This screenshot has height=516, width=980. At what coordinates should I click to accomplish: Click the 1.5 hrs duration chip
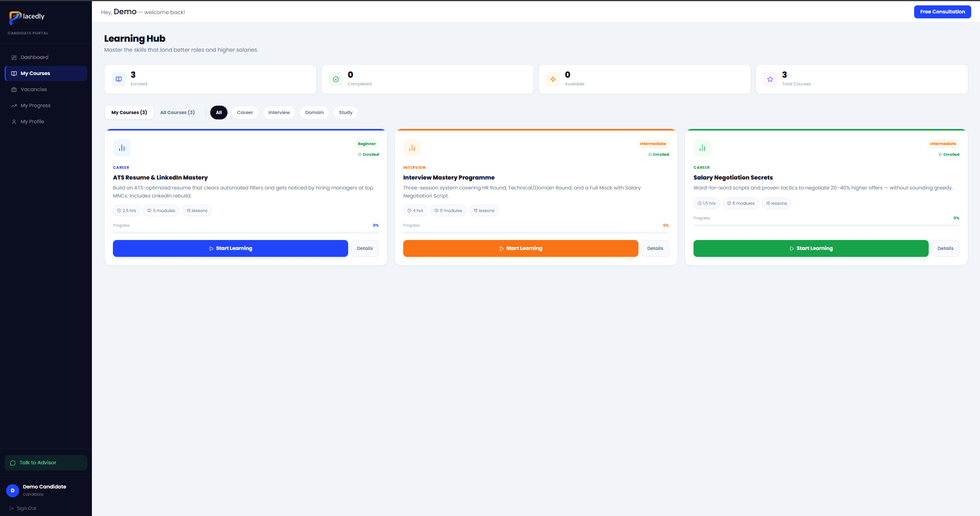click(707, 204)
